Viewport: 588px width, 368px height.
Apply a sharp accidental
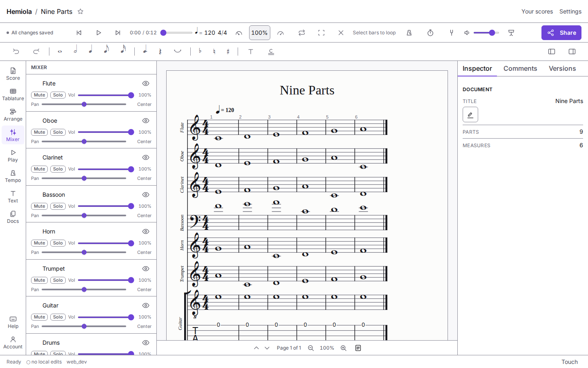point(228,52)
